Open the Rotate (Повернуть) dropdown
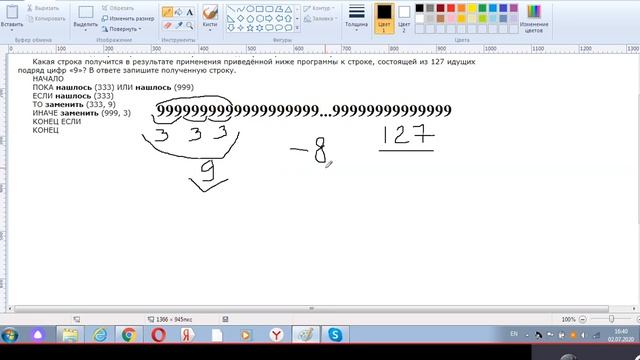The width and height of the screenshot is (640, 360). (122, 29)
